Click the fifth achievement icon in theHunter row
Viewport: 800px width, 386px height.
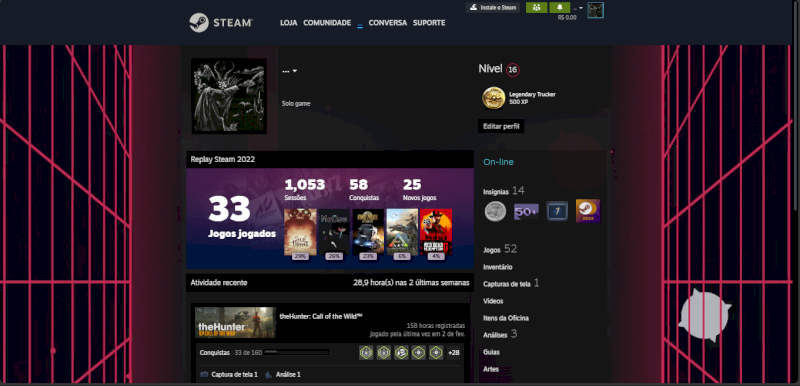pyautogui.click(x=436, y=352)
